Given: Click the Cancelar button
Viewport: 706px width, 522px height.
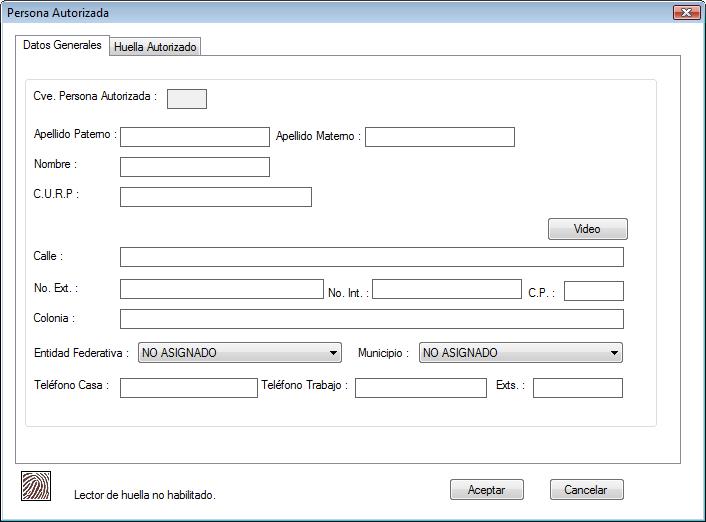Looking at the screenshot, I should click(586, 490).
